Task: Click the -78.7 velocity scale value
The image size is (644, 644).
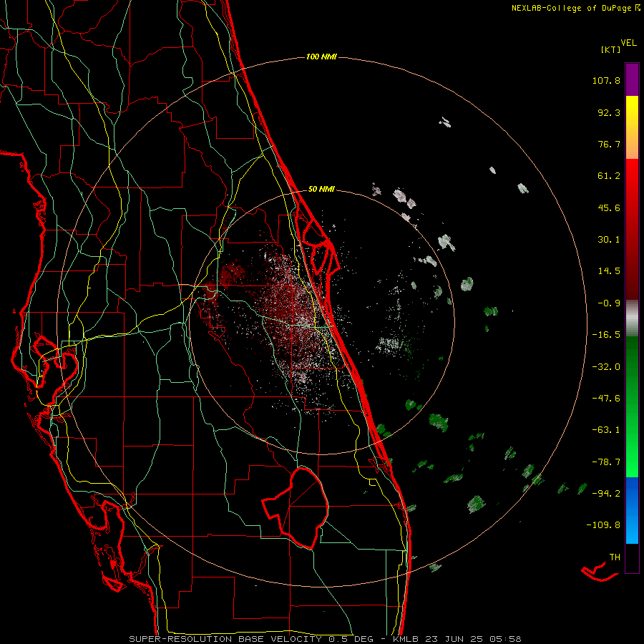Action: [606, 462]
